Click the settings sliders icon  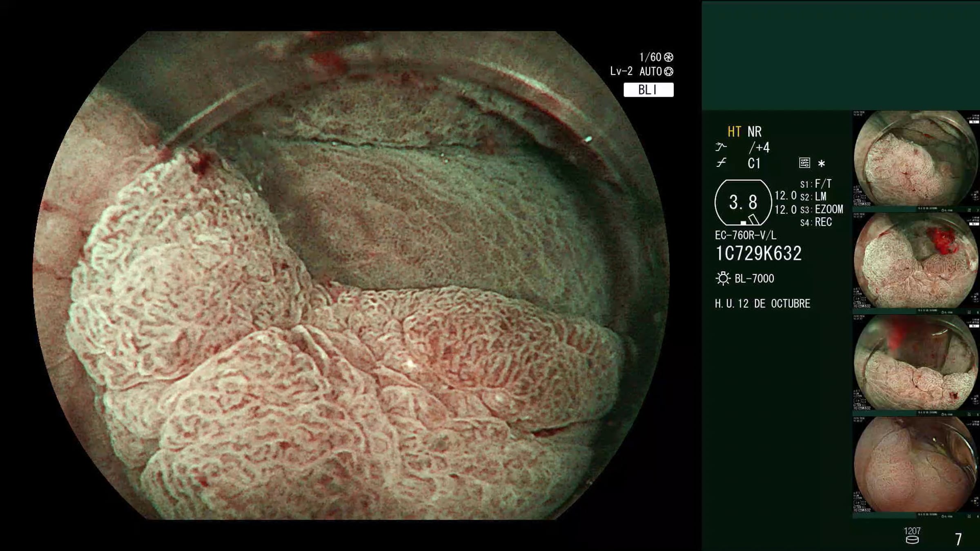point(804,163)
